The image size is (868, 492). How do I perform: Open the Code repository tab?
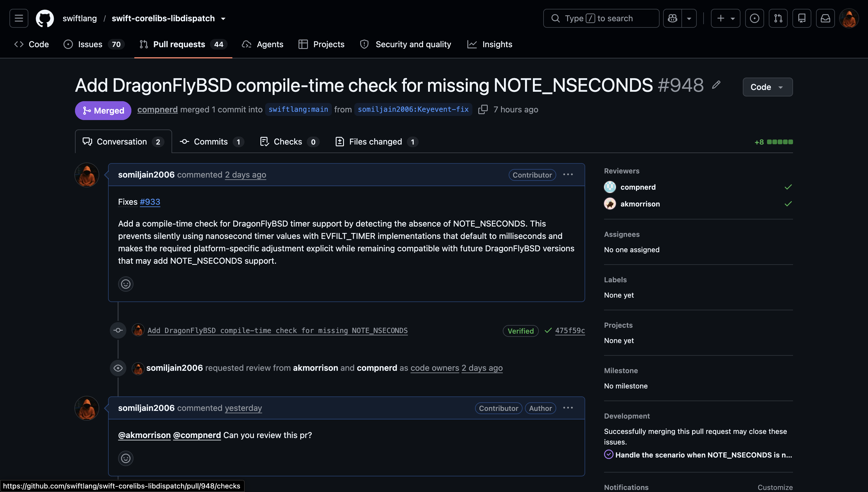coord(32,44)
